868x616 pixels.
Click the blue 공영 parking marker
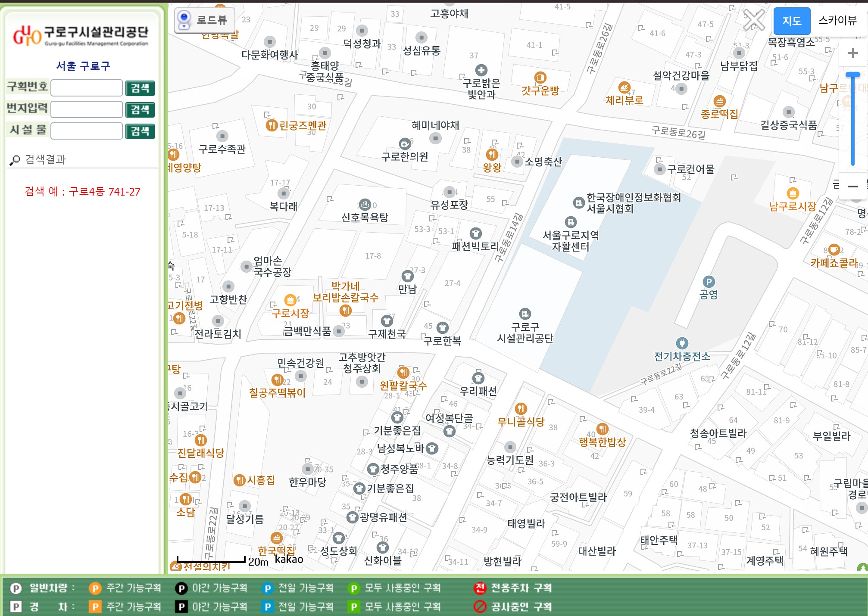click(709, 282)
